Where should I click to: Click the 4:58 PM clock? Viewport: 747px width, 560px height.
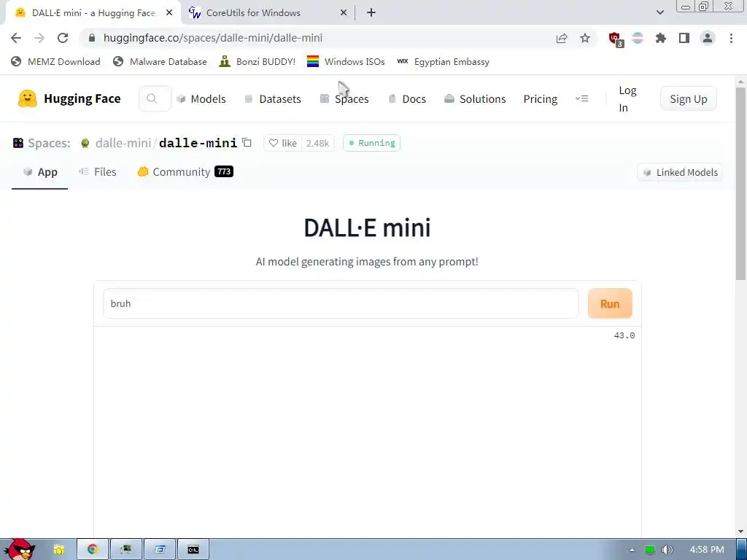[707, 550]
